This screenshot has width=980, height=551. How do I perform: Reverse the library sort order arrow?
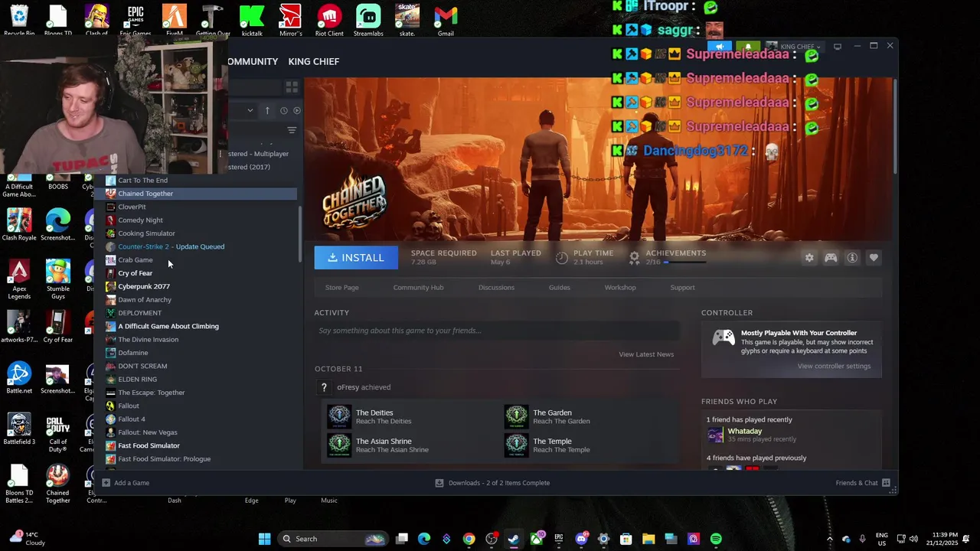click(267, 110)
